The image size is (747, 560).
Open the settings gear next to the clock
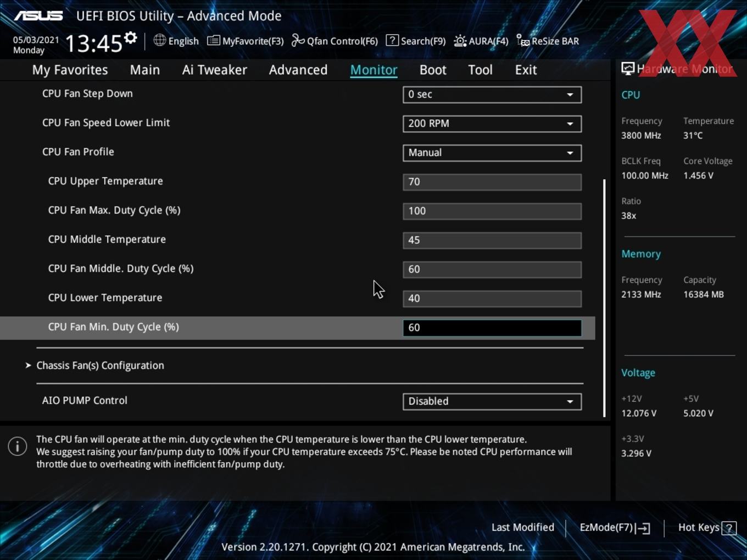tap(131, 38)
